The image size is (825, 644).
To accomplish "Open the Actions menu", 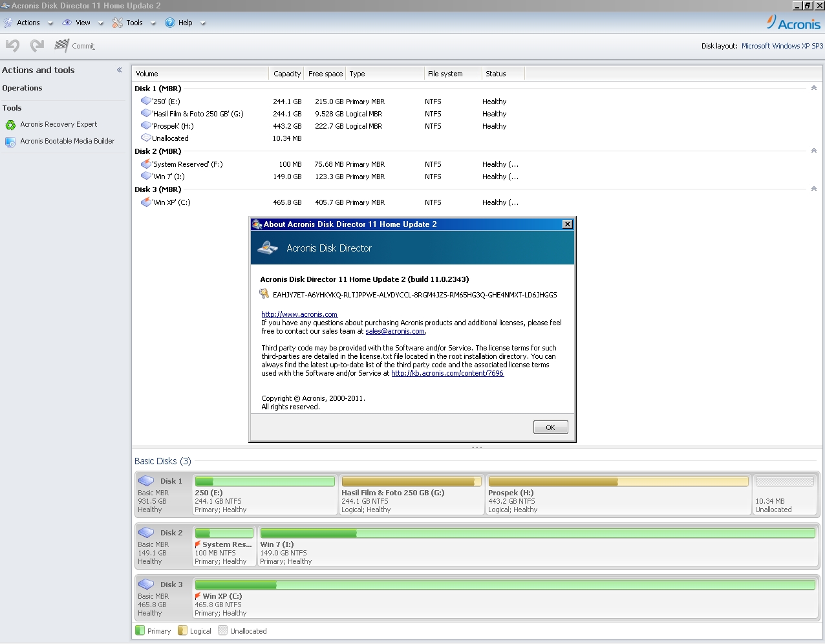I will click(28, 23).
